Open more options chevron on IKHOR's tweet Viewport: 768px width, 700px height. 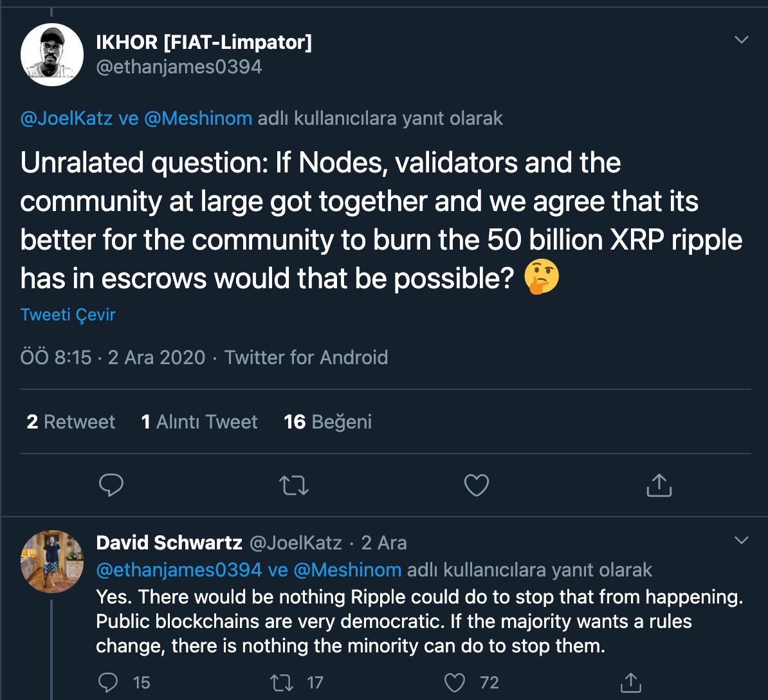(741, 40)
